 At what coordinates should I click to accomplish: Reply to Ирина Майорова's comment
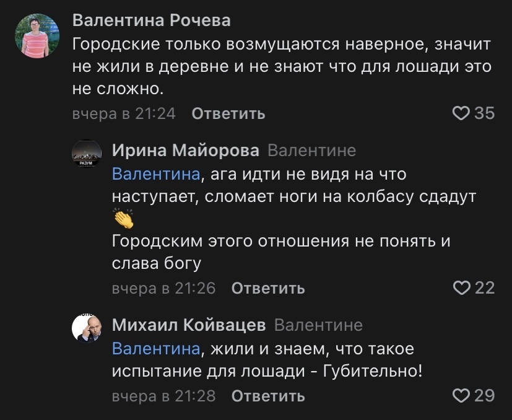[267, 288]
